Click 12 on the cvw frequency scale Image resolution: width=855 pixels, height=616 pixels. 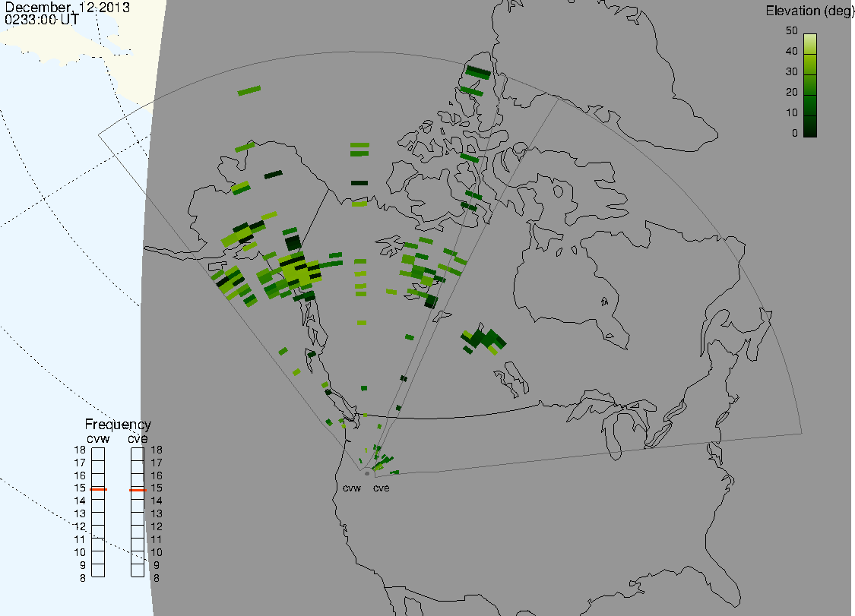[x=80, y=526]
